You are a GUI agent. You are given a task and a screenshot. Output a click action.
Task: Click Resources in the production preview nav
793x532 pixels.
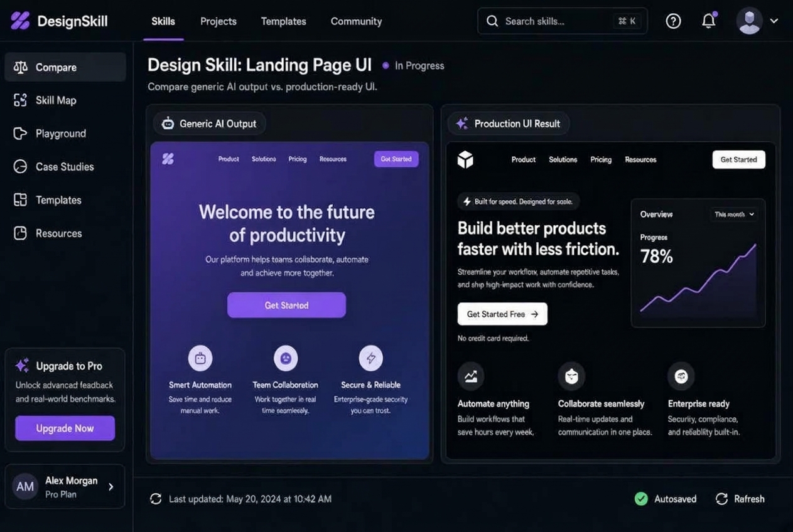click(x=640, y=159)
